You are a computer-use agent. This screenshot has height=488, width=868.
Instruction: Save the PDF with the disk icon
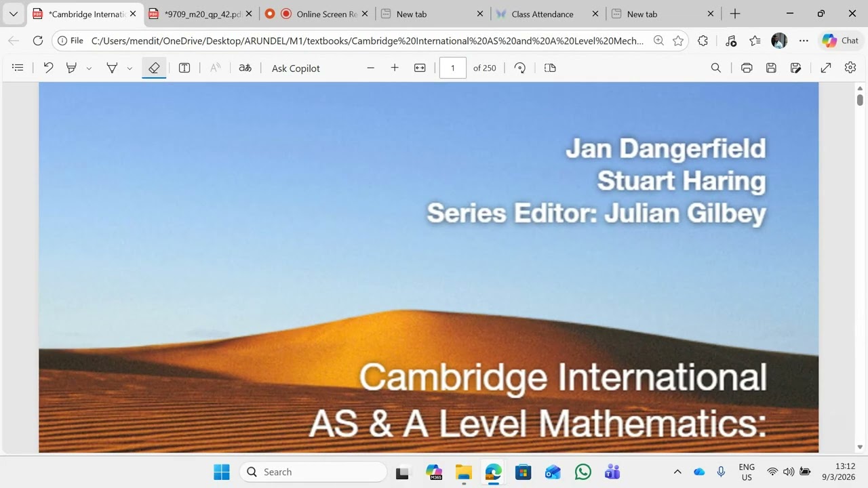771,68
